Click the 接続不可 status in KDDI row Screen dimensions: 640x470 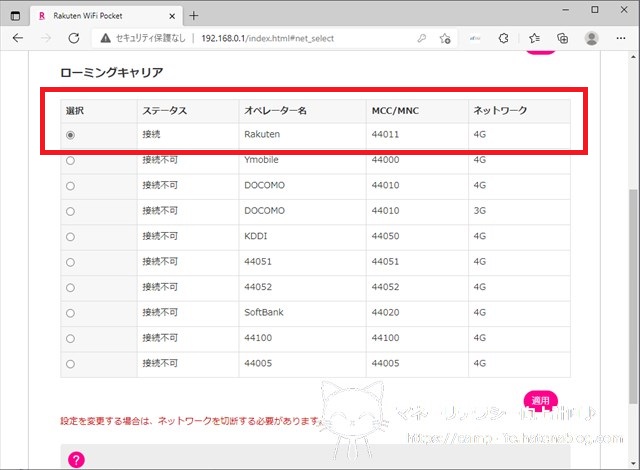[160, 236]
